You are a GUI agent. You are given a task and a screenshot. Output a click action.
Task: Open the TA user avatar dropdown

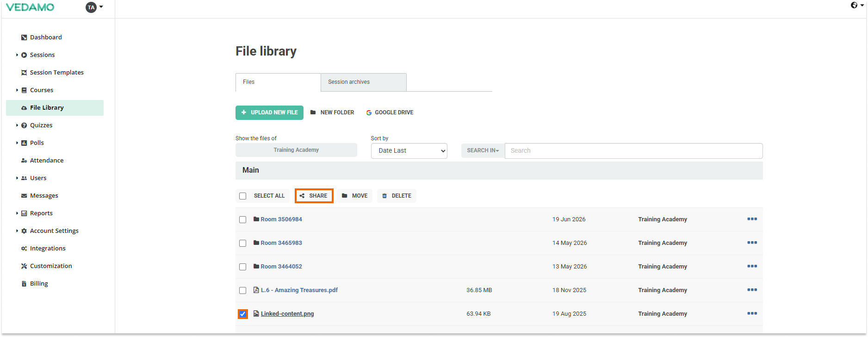(x=94, y=7)
